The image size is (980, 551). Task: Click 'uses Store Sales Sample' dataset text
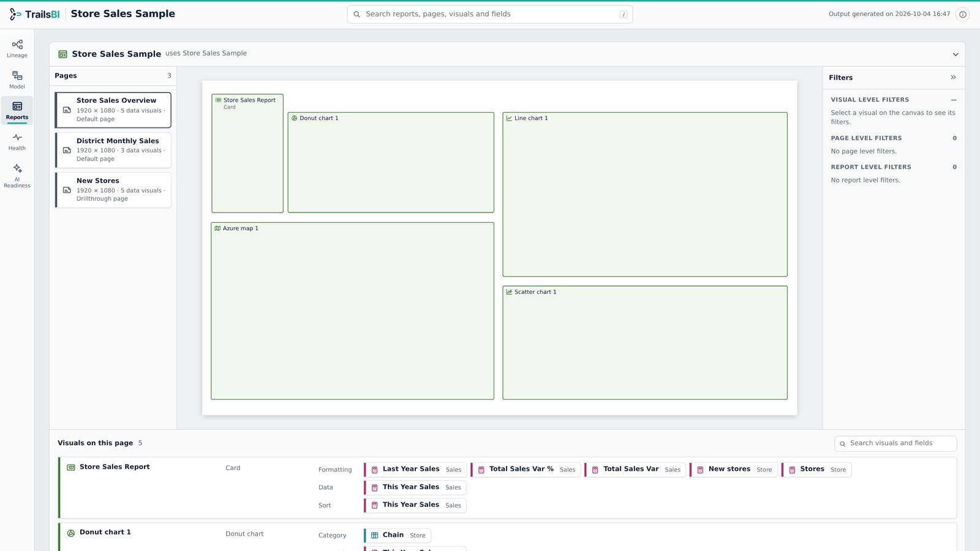[x=206, y=53]
